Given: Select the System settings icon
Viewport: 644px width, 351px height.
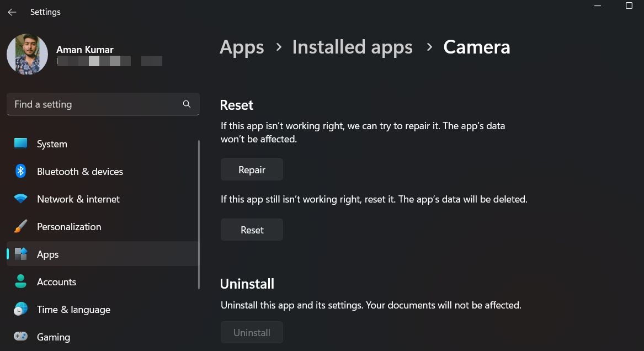Looking at the screenshot, I should coord(20,143).
